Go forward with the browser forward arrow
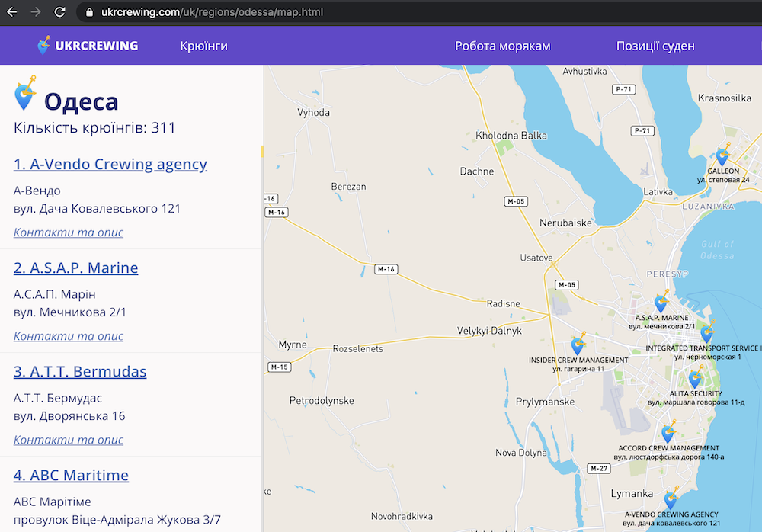Screen dimensions: 762x532 [x=36, y=12]
